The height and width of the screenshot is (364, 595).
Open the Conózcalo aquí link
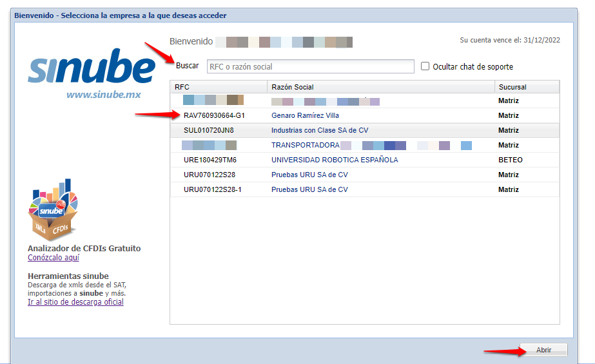click(x=54, y=258)
